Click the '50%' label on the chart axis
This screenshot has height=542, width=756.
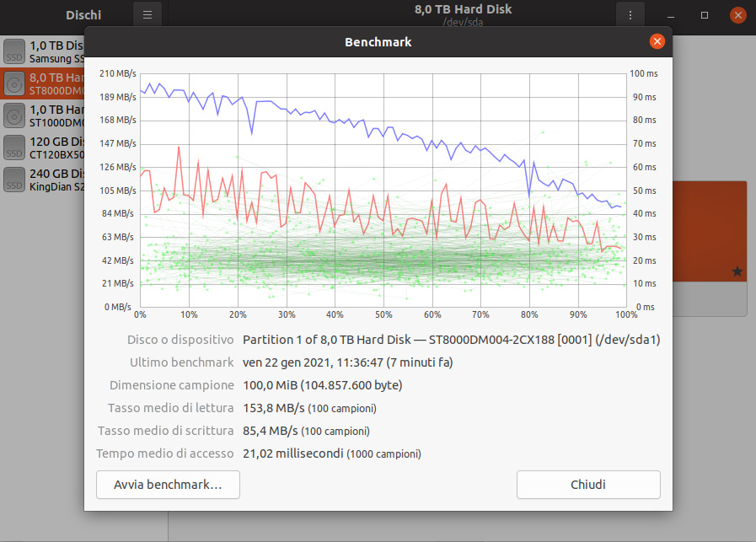coord(383,315)
